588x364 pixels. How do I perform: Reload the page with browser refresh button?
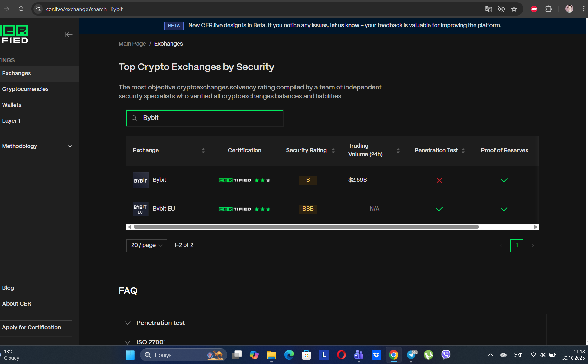(x=21, y=9)
